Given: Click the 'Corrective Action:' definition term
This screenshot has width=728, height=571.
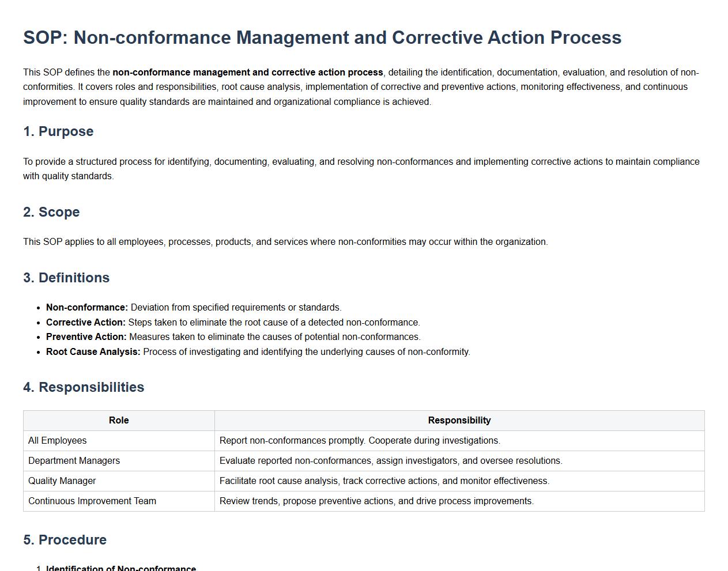Looking at the screenshot, I should [x=85, y=323].
